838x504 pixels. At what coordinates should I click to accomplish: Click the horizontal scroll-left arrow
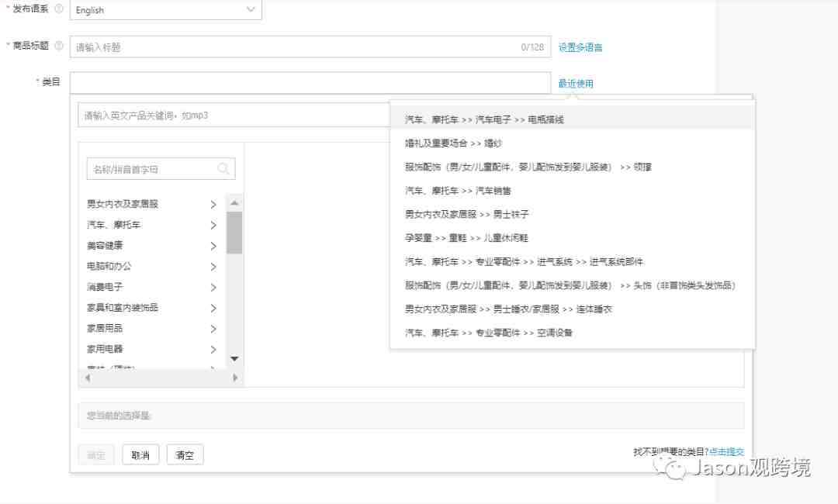tap(88, 378)
